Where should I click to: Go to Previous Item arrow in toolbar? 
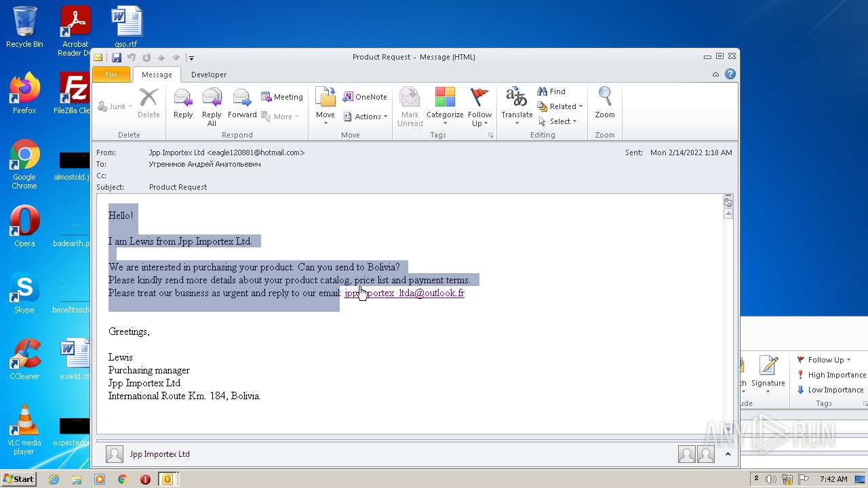161,58
